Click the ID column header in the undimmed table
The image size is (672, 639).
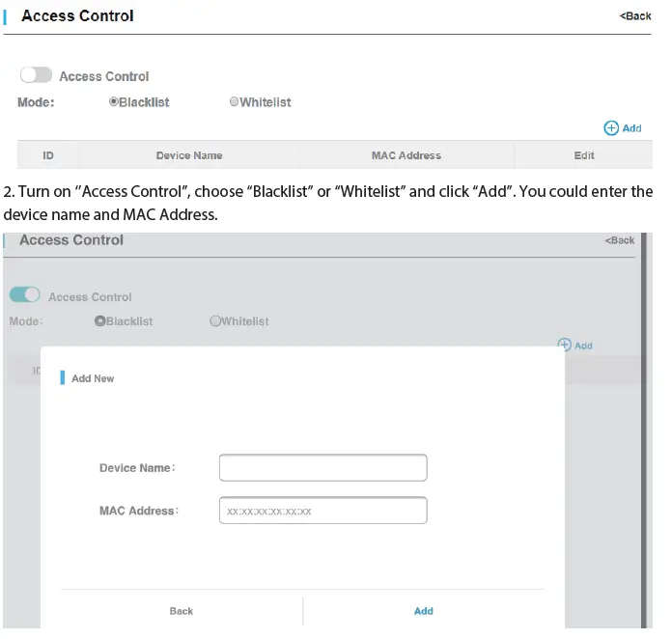click(48, 155)
